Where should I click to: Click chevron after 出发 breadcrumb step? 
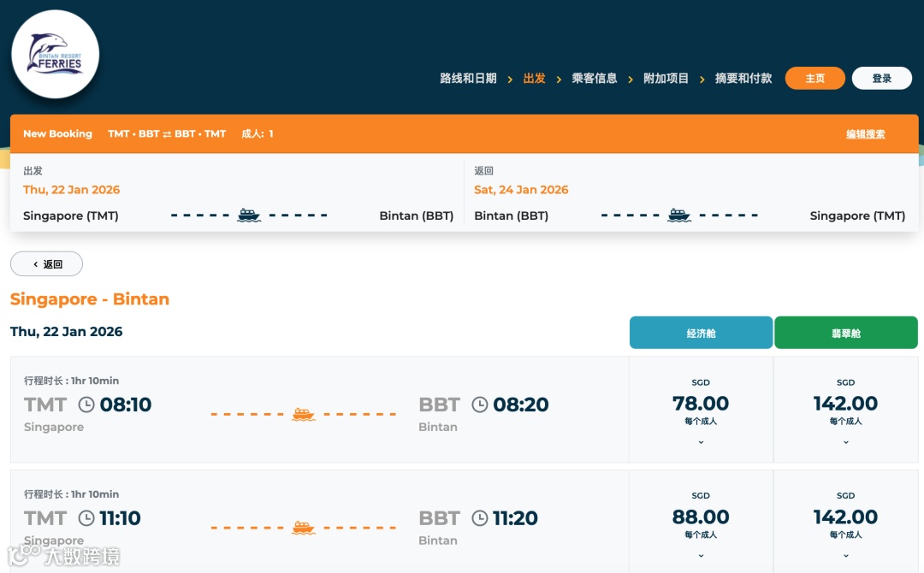coord(559,79)
